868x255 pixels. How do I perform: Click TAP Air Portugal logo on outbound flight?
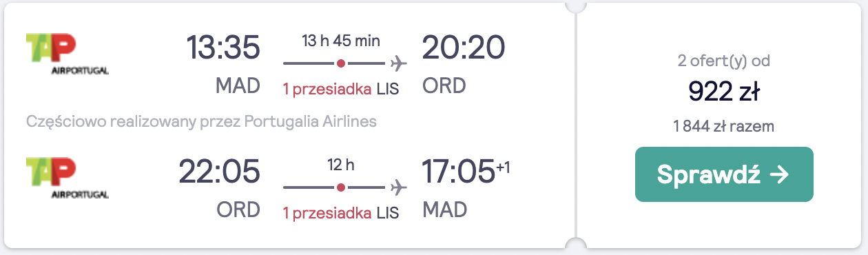click(67, 54)
